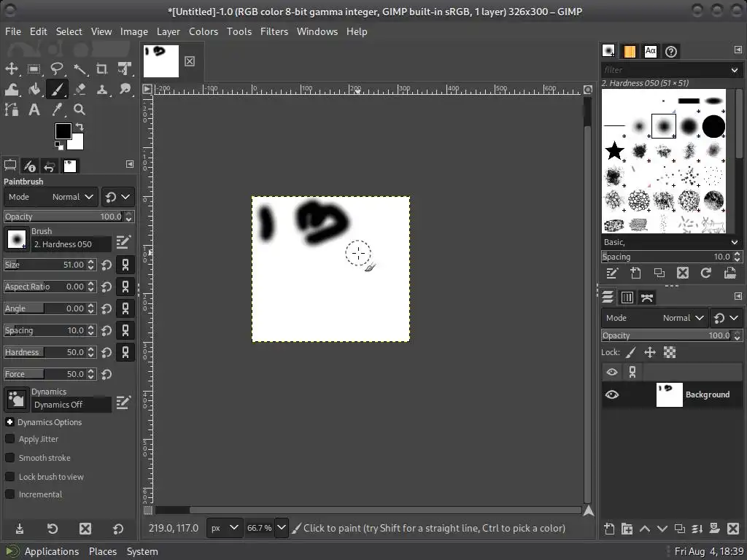Select the Paths tool
Viewport: 747px width, 560px height.
coord(12,109)
